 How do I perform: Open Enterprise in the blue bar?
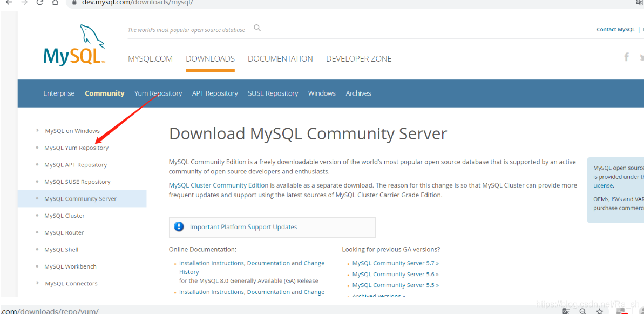pyautogui.click(x=59, y=93)
